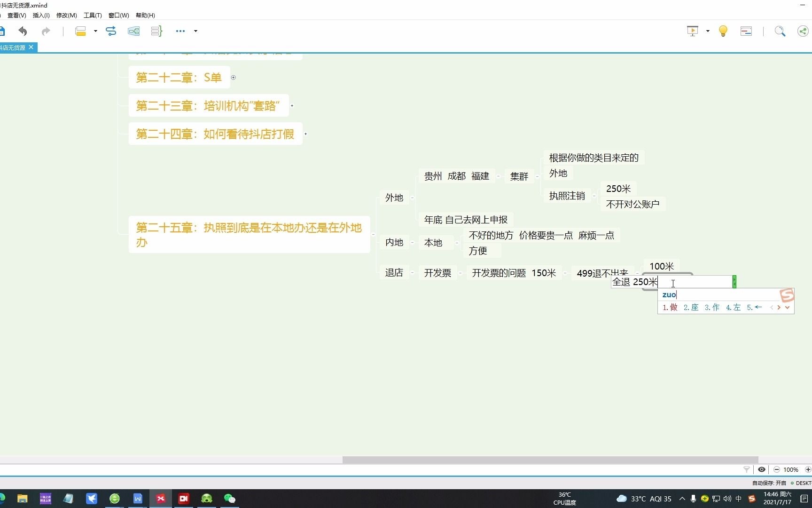Add a relationship line using the toolbar icon
812x508 pixels.
click(x=111, y=31)
